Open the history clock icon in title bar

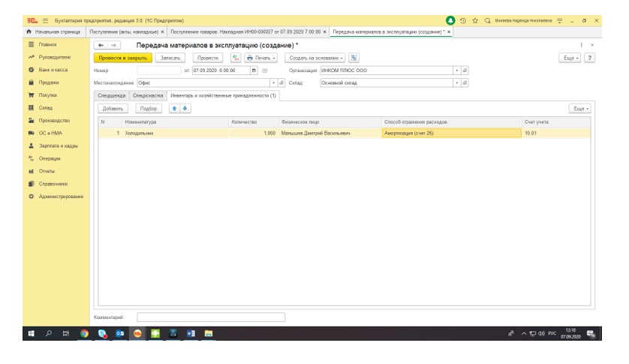465,20
